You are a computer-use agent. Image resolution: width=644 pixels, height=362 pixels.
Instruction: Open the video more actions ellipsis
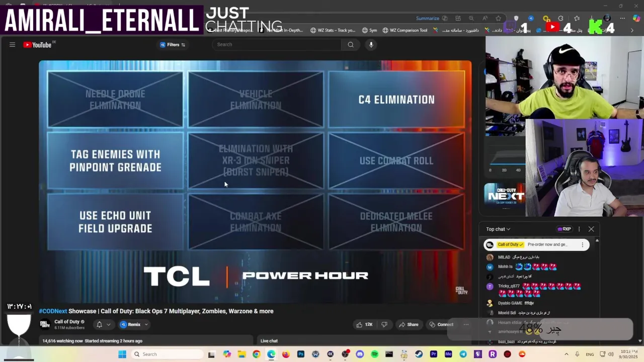point(466,324)
